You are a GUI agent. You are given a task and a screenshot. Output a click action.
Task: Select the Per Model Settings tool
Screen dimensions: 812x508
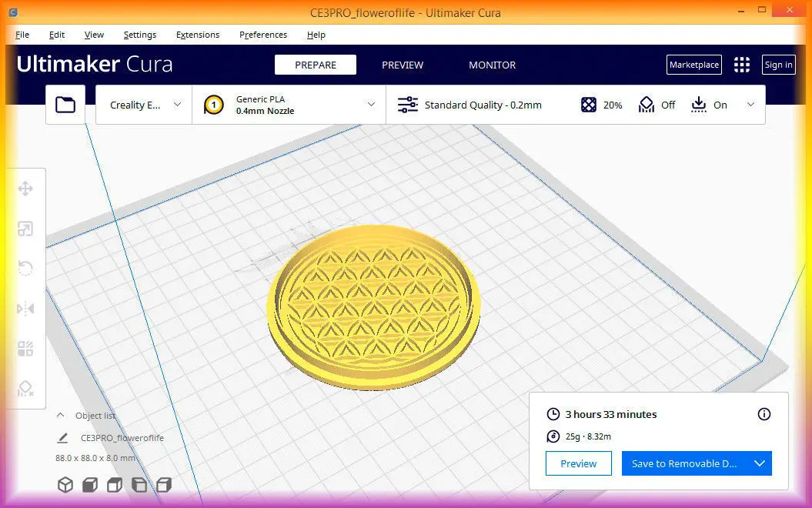pyautogui.click(x=25, y=349)
